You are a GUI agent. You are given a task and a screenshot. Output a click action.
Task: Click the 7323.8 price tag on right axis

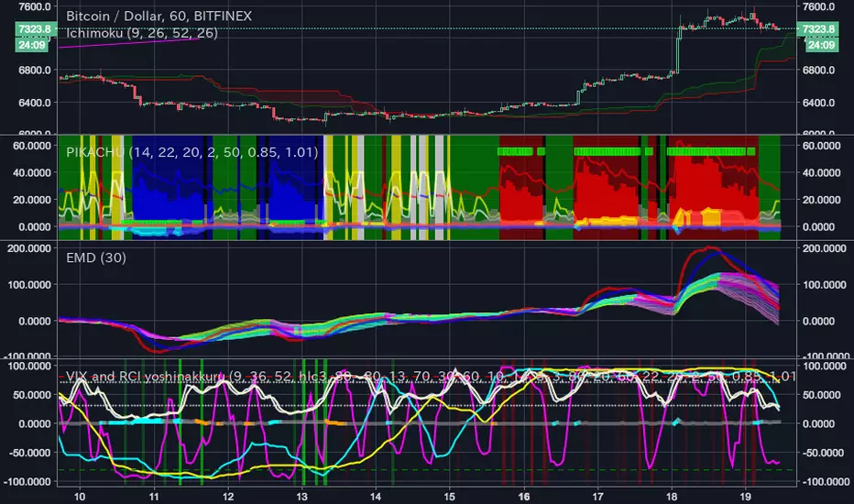coord(820,30)
